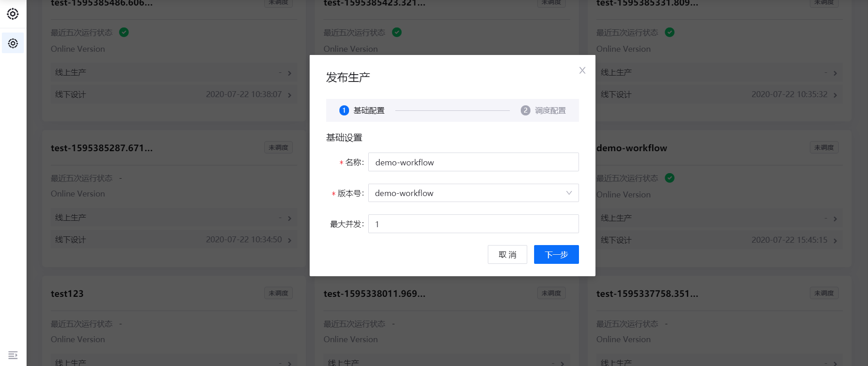Expand 线上生产 chevron on test-1595385486.606 card

[x=289, y=73]
